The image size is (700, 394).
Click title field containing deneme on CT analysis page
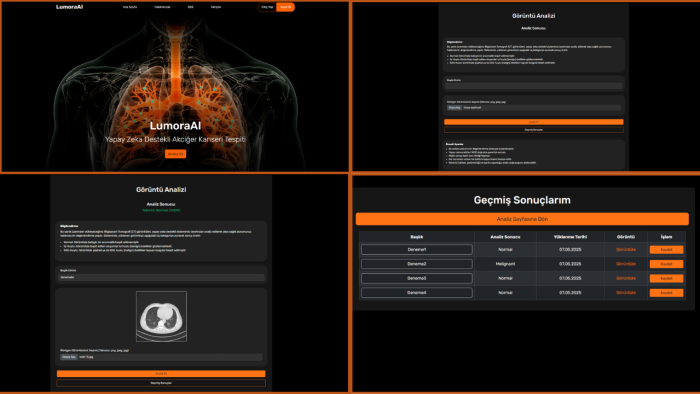(x=161, y=278)
